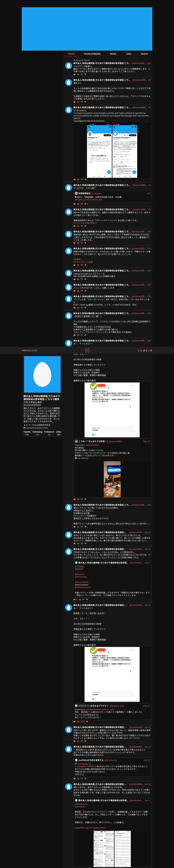The image size is (174, 868).
Task: Open the search icon in nitter navbar
Action: (138, 350)
